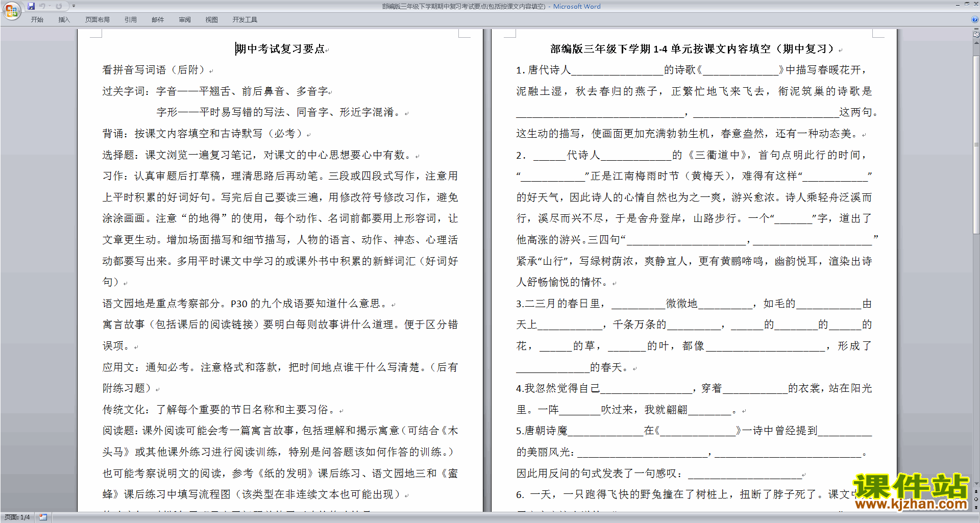Switch to the 视图 tab

click(212, 19)
